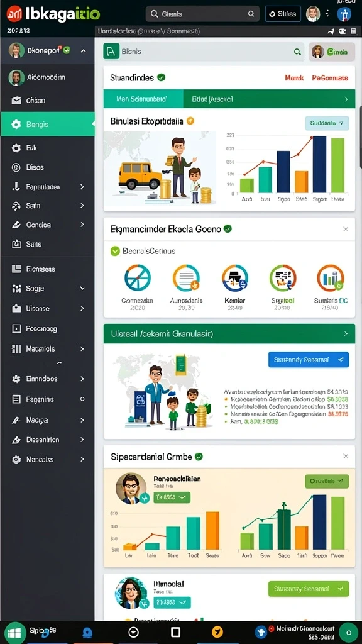This screenshot has height=644, width=362.
Task: Toggle the BeonalsCetinus green checkmark
Action: 116,251
